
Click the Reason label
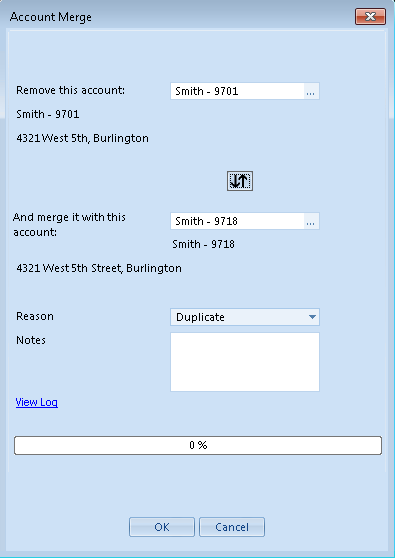pos(35,316)
